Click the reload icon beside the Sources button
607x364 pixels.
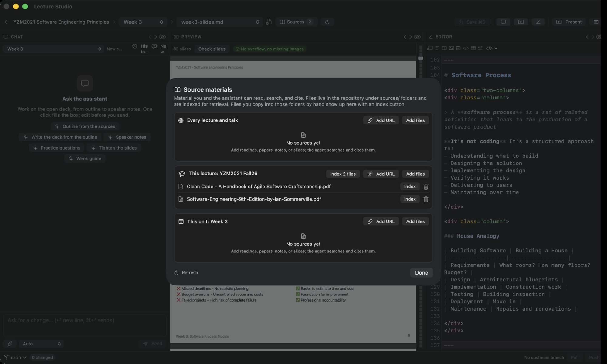[327, 22]
